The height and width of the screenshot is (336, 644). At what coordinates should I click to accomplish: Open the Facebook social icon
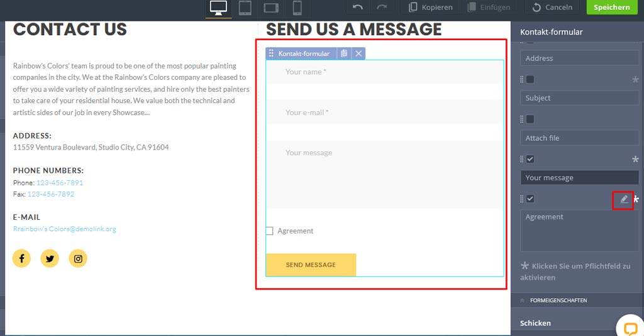pos(22,258)
